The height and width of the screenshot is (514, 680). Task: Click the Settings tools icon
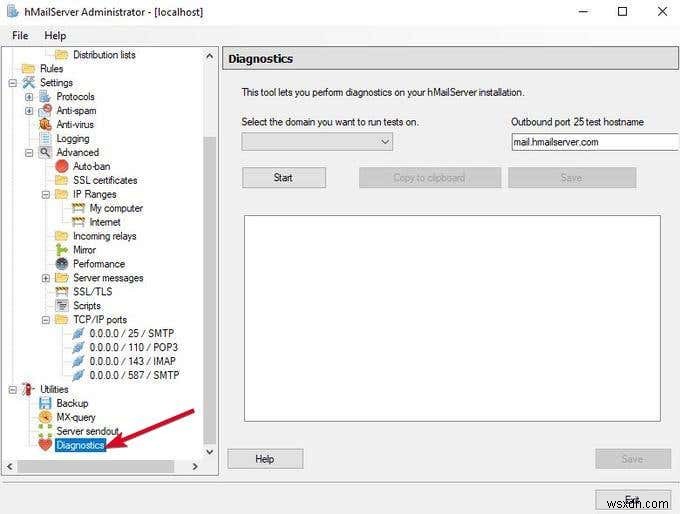click(x=29, y=82)
